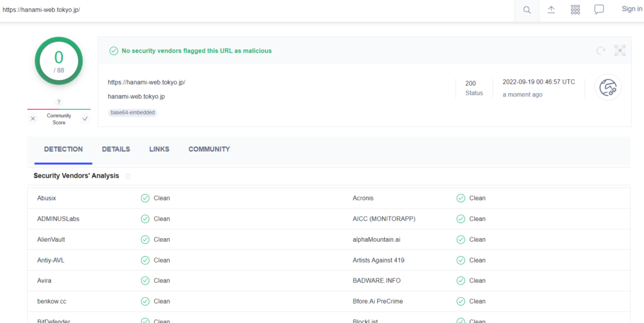The width and height of the screenshot is (644, 323).
Task: Click Sign in link
Action: point(631,9)
